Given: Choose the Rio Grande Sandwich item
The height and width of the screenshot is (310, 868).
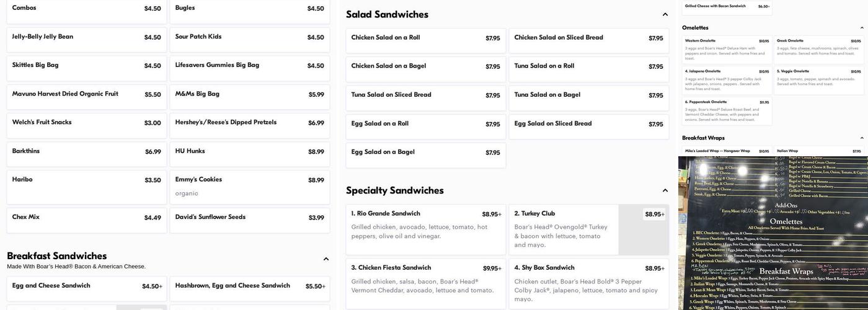Looking at the screenshot, I should click(425, 224).
